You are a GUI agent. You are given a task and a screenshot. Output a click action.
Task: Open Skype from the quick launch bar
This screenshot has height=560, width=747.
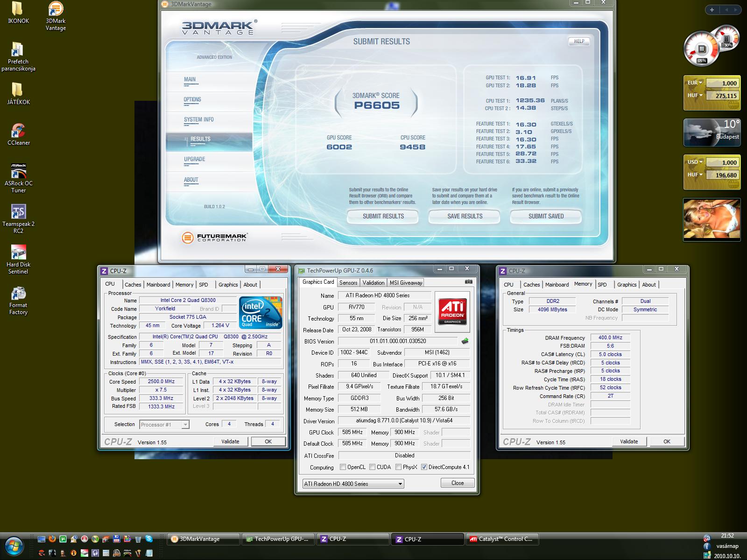pyautogui.click(x=149, y=539)
